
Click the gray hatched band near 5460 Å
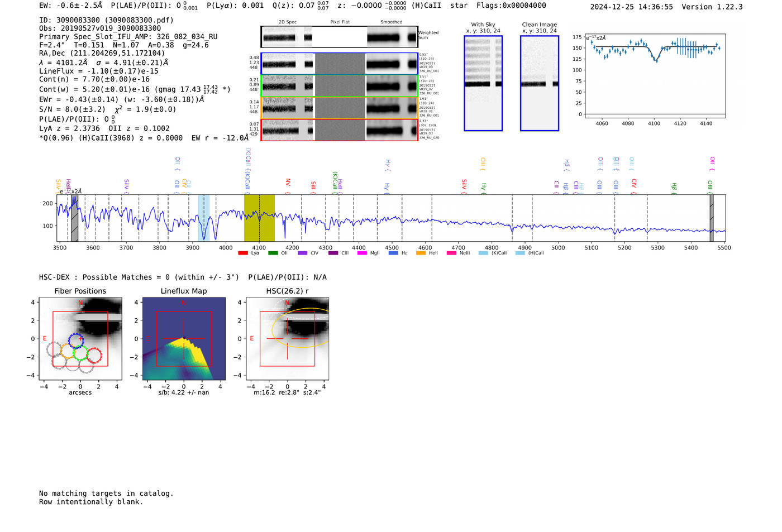click(712, 218)
